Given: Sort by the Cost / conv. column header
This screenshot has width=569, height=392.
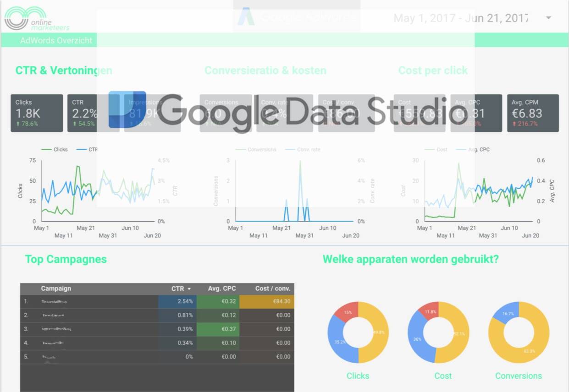Looking at the screenshot, I should [272, 289].
